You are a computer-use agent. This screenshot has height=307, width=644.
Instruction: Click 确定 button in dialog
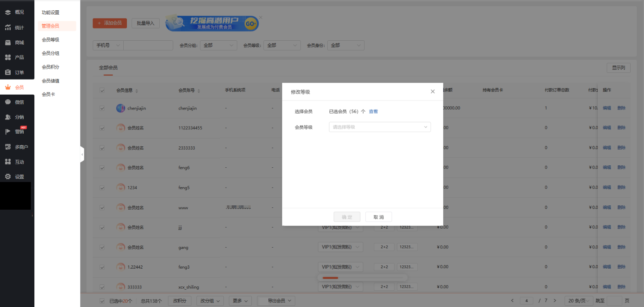347,217
